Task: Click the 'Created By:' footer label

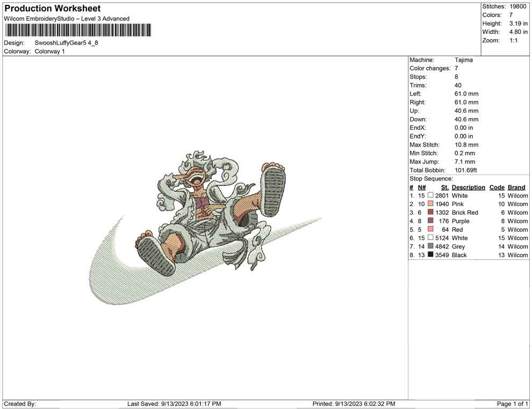Action: (20, 404)
